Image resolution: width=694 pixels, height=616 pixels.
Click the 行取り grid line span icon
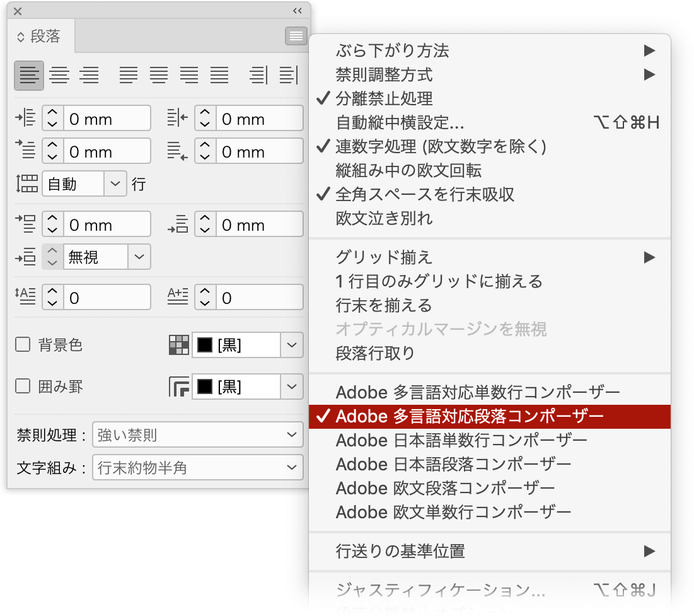(x=27, y=183)
